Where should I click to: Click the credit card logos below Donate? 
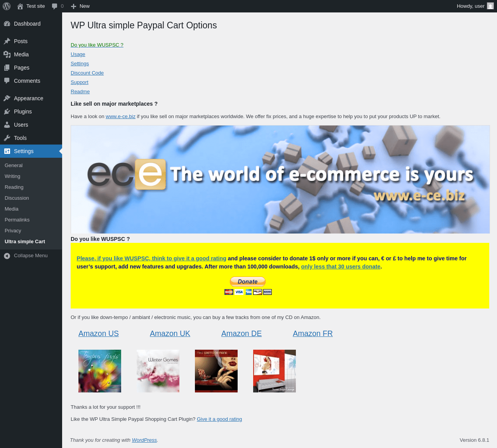point(248,292)
